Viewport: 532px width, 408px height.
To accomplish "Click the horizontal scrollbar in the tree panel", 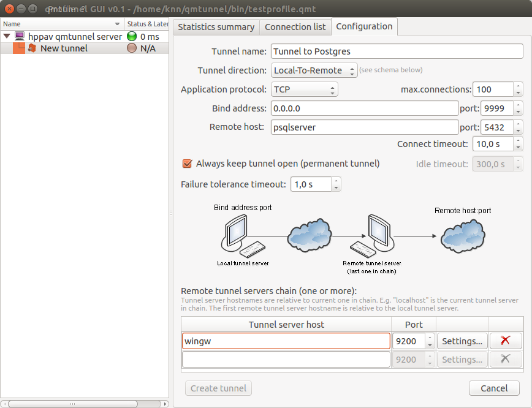I will [x=73, y=404].
